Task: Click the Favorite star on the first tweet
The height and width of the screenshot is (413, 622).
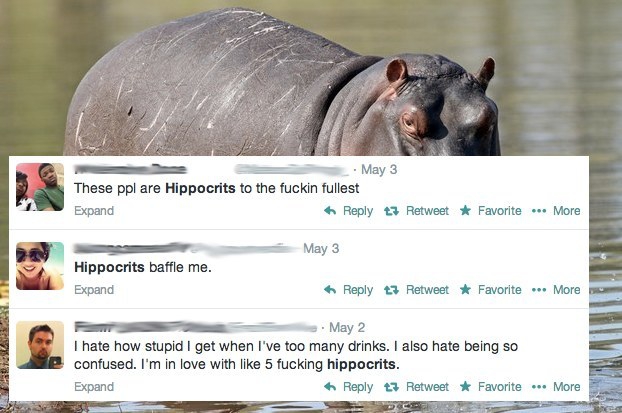Action: [465, 210]
